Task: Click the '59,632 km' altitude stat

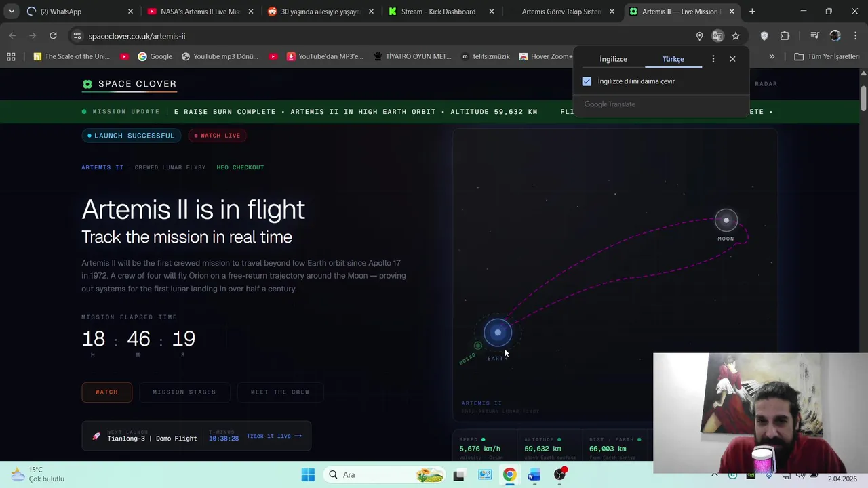Action: (x=542, y=449)
